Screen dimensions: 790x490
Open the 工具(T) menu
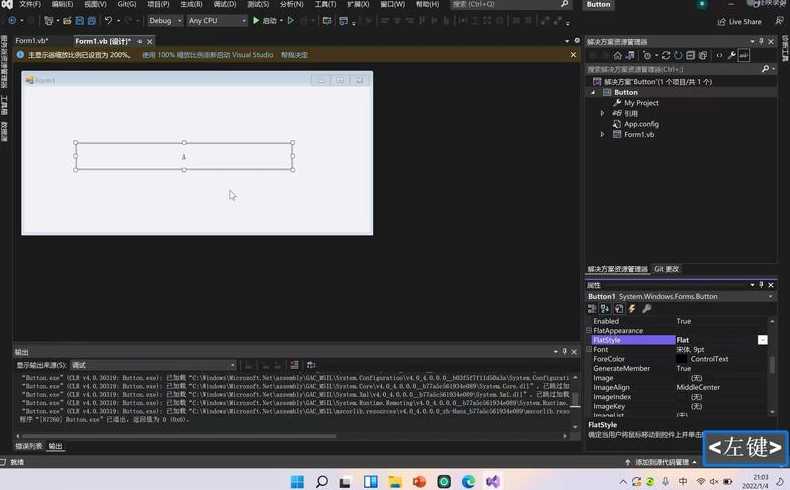(325, 4)
